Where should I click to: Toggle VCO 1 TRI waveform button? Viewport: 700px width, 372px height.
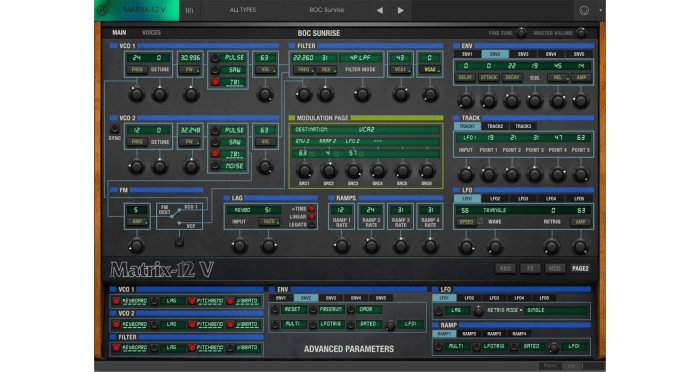click(x=215, y=82)
